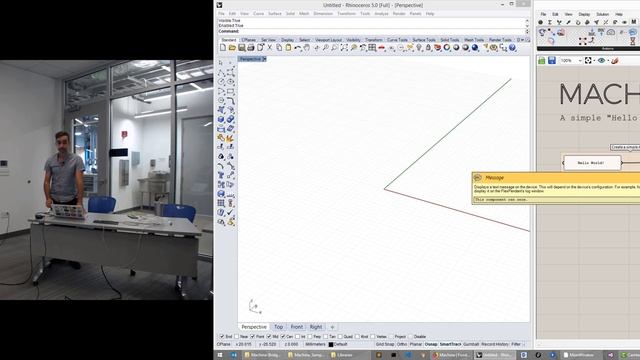Click the Windows Start button on taskbar
Viewport: 640px width, 360px height.
pos(220,355)
